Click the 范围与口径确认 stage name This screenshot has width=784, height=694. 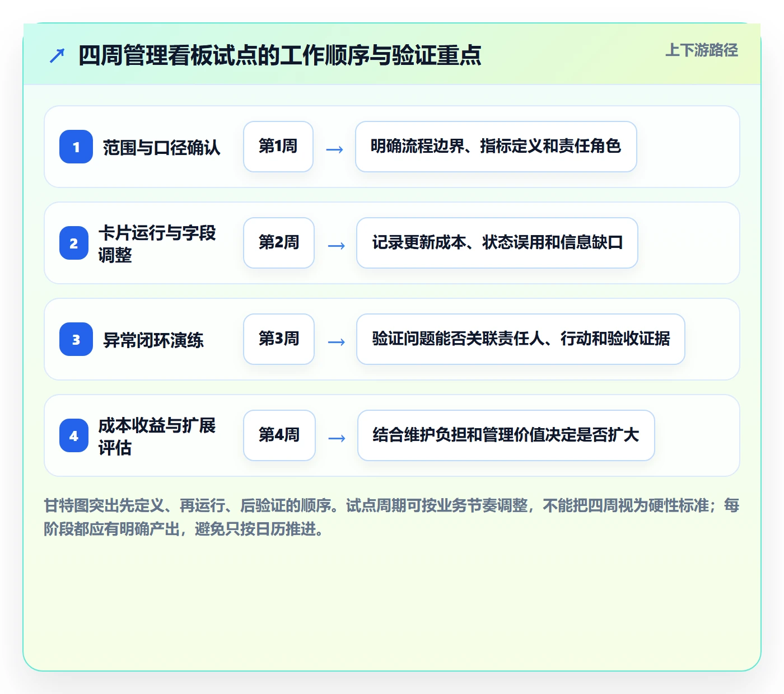pyautogui.click(x=162, y=147)
